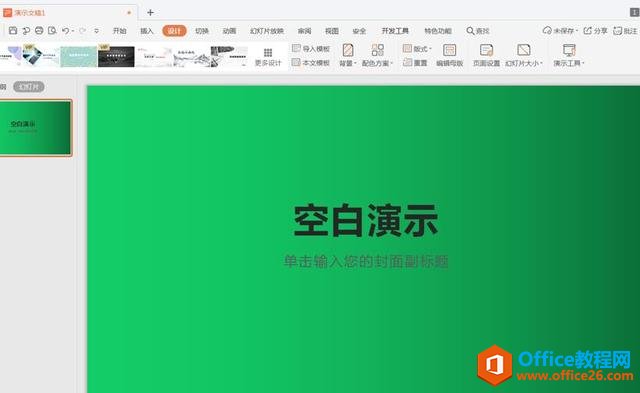Click the 版式 layout icon
This screenshot has width=640, height=393.
pos(407,49)
